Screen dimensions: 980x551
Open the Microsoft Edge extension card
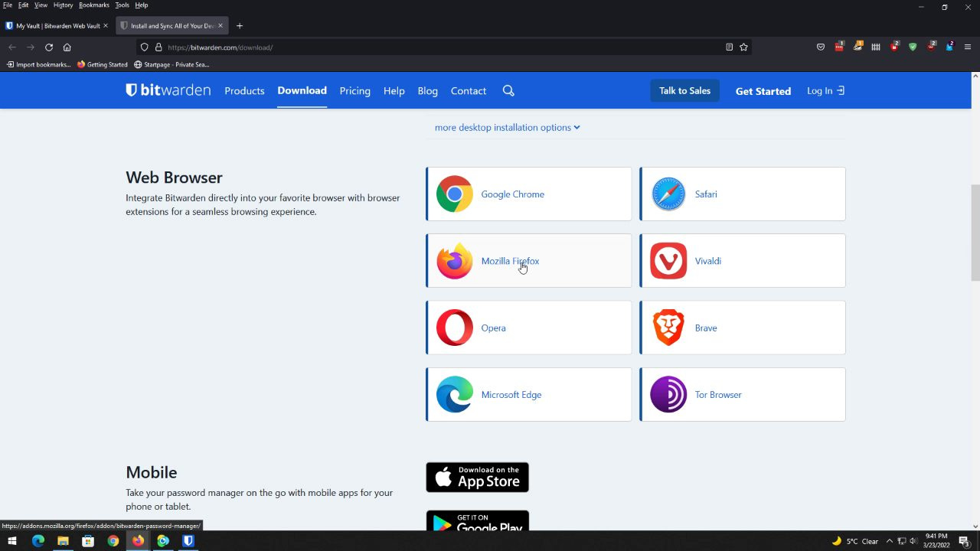click(529, 395)
